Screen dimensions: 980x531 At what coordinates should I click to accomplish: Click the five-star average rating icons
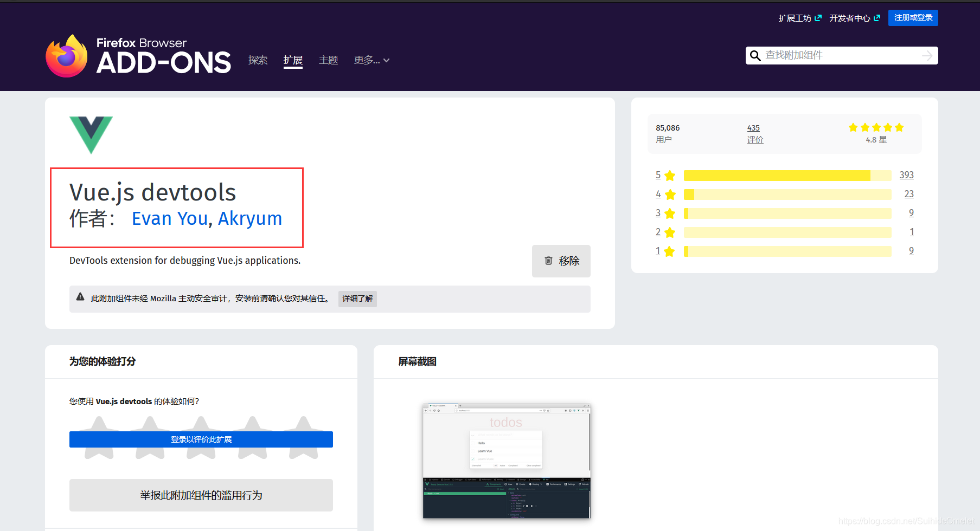(876, 127)
